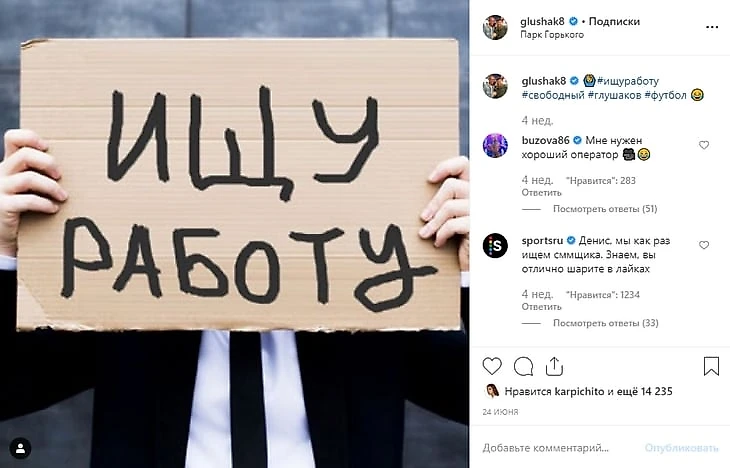Screen dimensions: 730x468
Task: Open the Парк Горького location link
Action: tap(552, 35)
